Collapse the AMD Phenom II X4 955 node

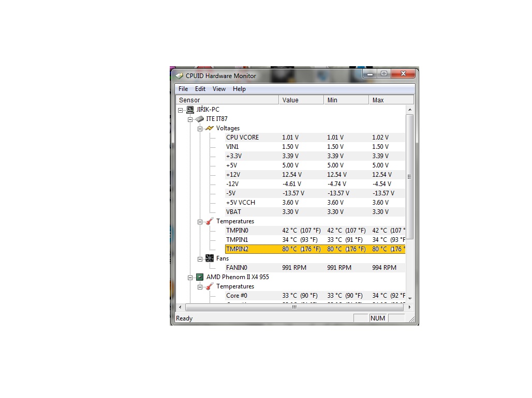(x=190, y=278)
